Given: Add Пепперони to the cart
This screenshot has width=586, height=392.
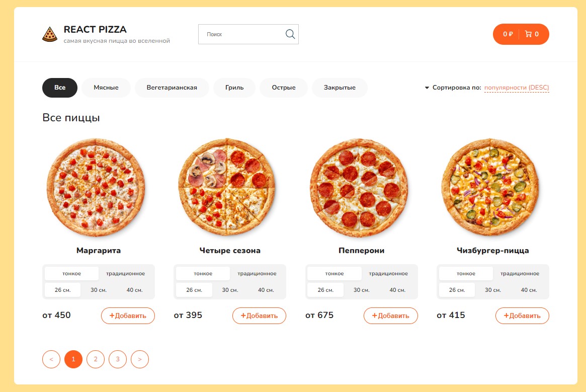Looking at the screenshot, I should point(390,316).
